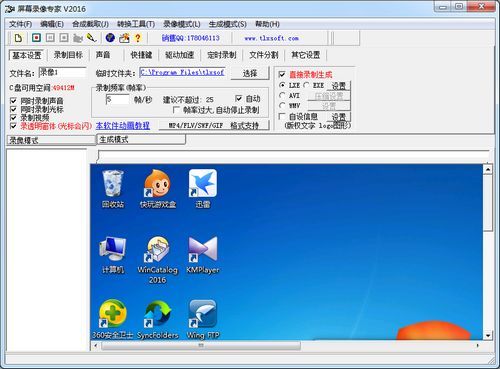
Task: Choose the EXE output radio option
Action: pos(306,85)
